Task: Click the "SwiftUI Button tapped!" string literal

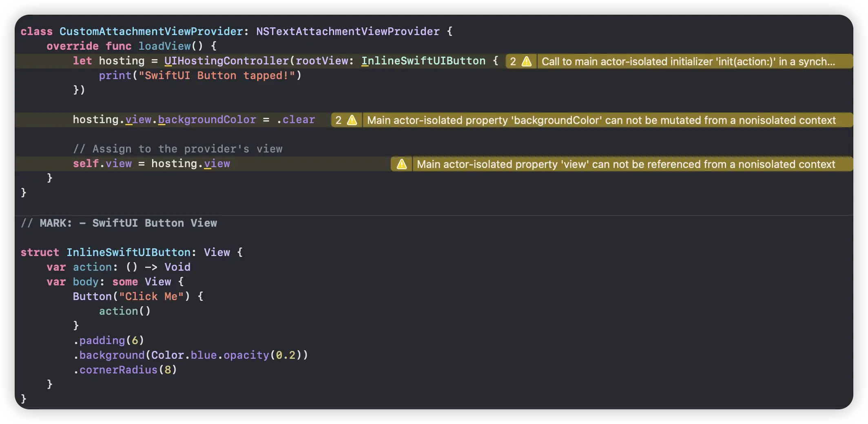Action: (x=216, y=75)
